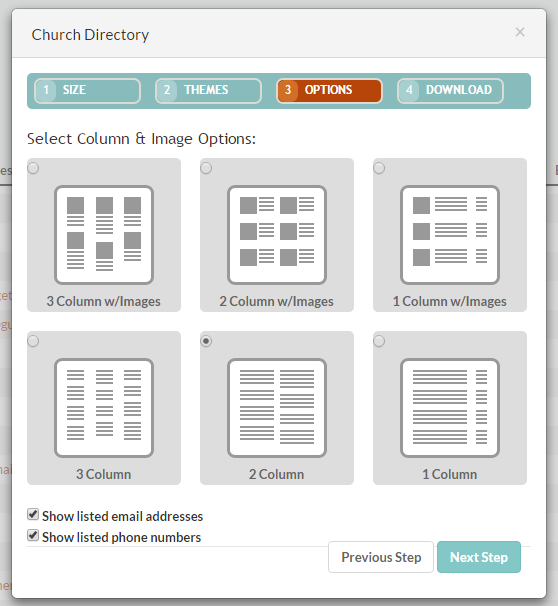Uncheck Show listed phone numbers
This screenshot has width=558, height=606.
33,535
